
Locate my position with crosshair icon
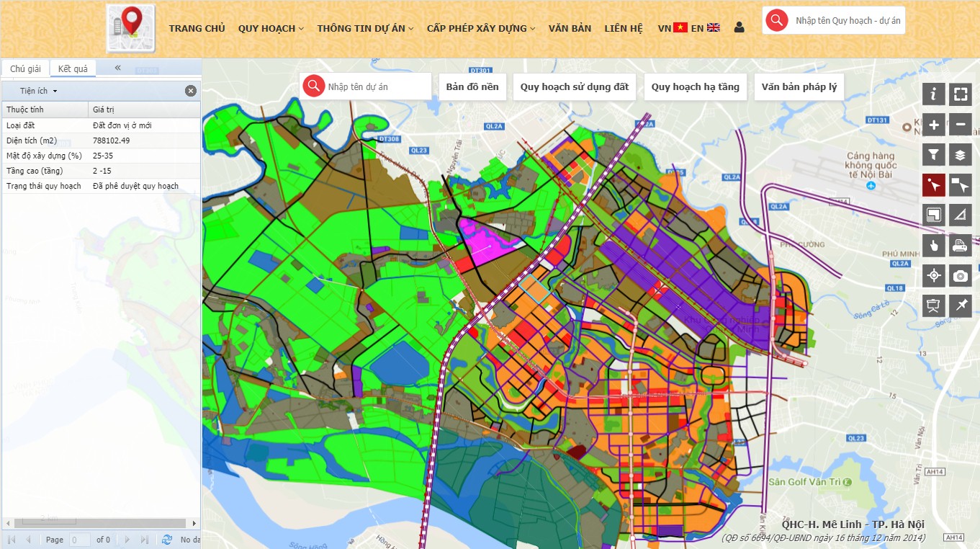[x=934, y=275]
